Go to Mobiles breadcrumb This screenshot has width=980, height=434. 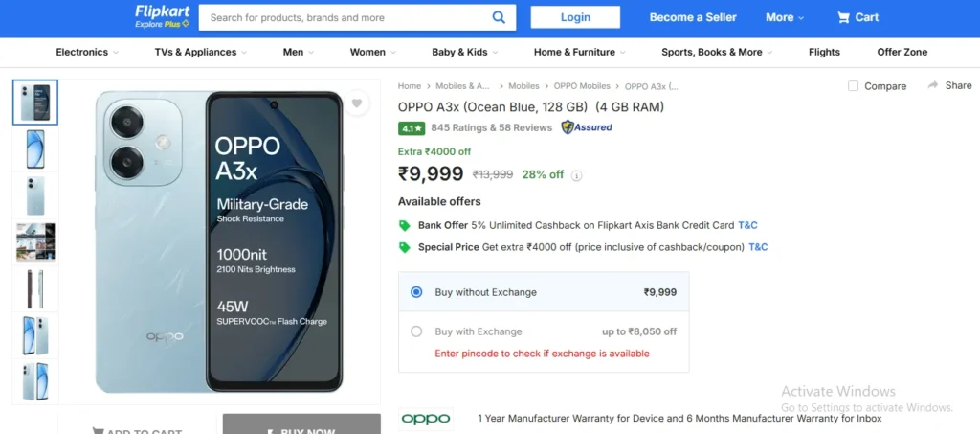[523, 86]
